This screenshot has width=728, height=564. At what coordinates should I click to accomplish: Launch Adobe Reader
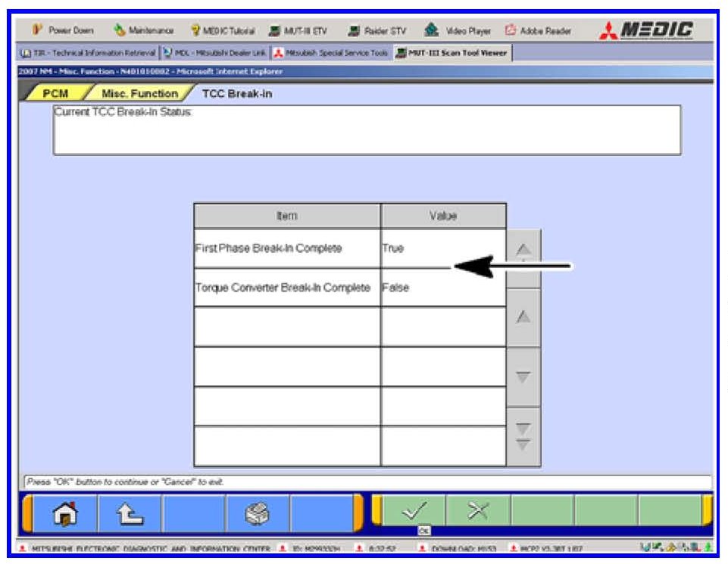pos(538,31)
